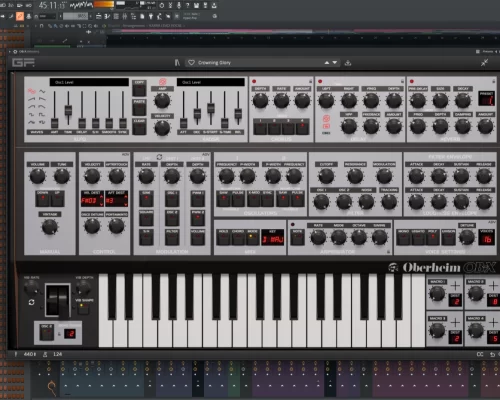
Task: Click the Manual VOLUME knob
Action: 37,176
